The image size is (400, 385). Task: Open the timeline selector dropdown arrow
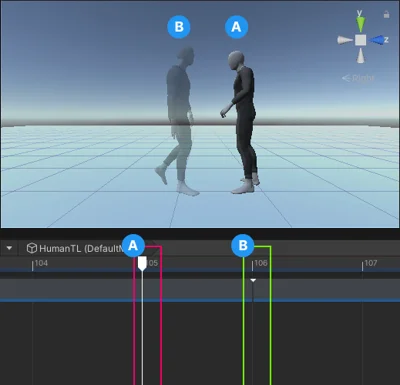click(x=9, y=248)
